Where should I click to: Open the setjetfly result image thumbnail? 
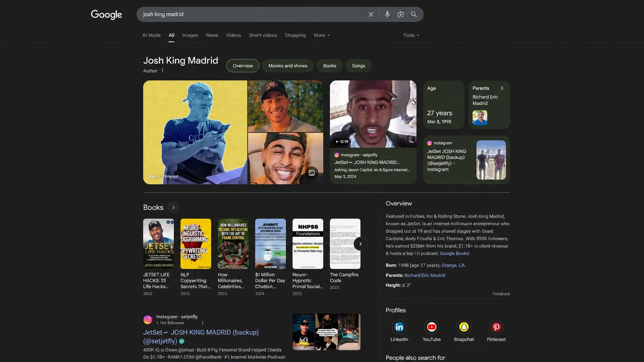pyautogui.click(x=326, y=332)
